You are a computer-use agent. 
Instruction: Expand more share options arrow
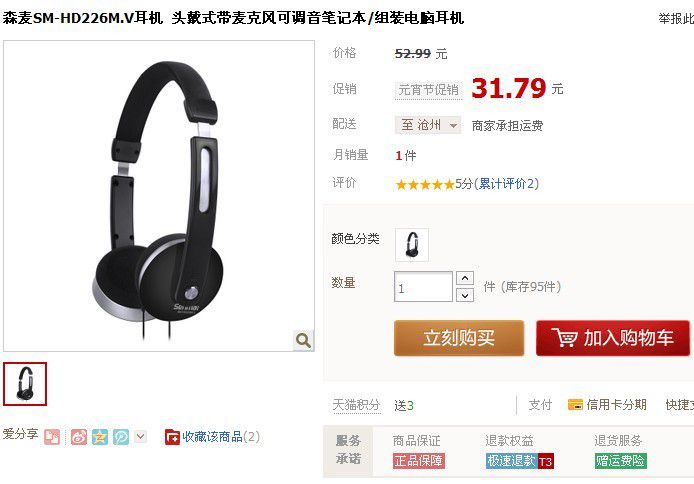coord(140,437)
